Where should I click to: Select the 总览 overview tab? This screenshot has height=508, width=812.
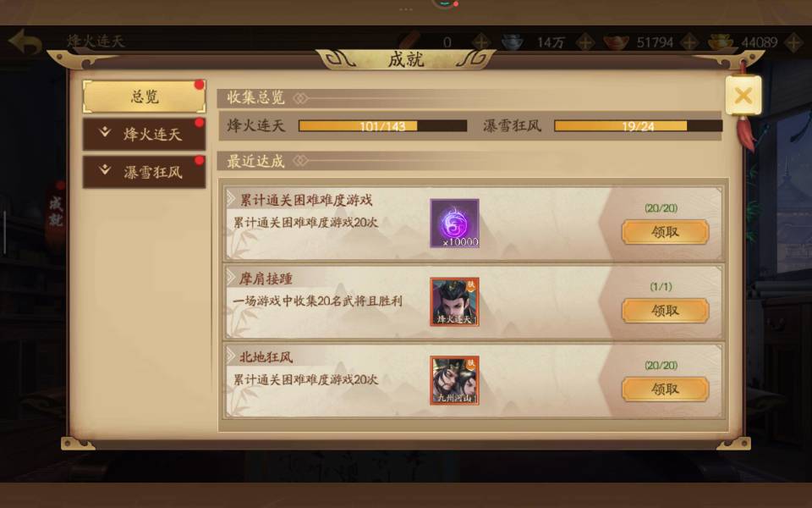point(144,97)
